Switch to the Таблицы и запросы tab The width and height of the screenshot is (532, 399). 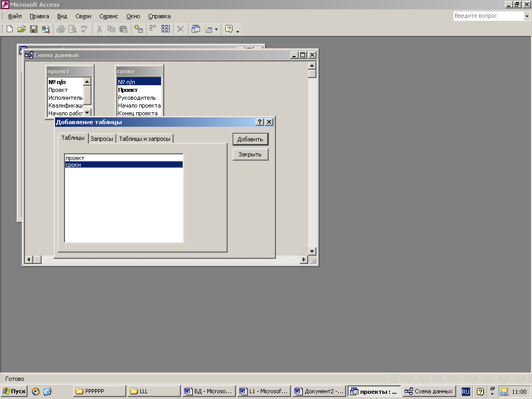point(144,139)
